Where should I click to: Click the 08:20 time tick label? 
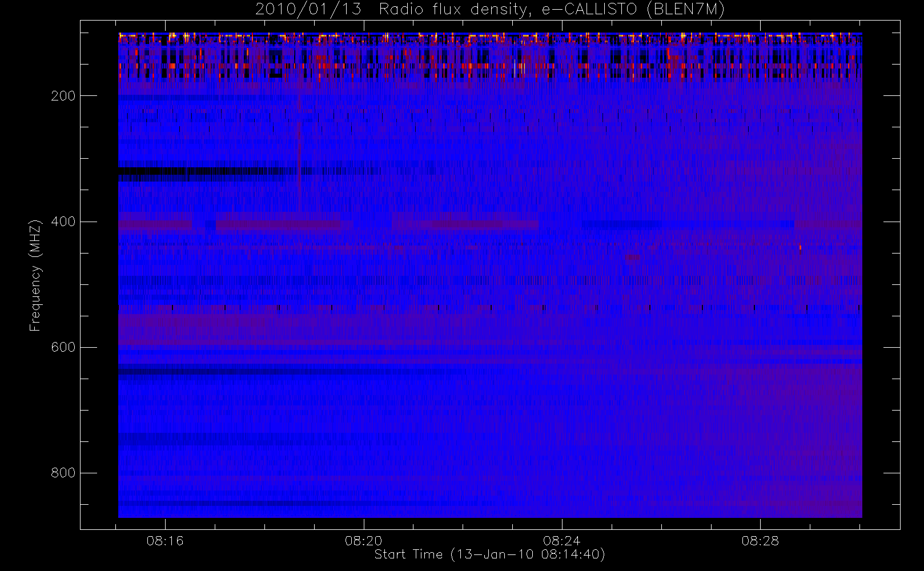pyautogui.click(x=364, y=541)
